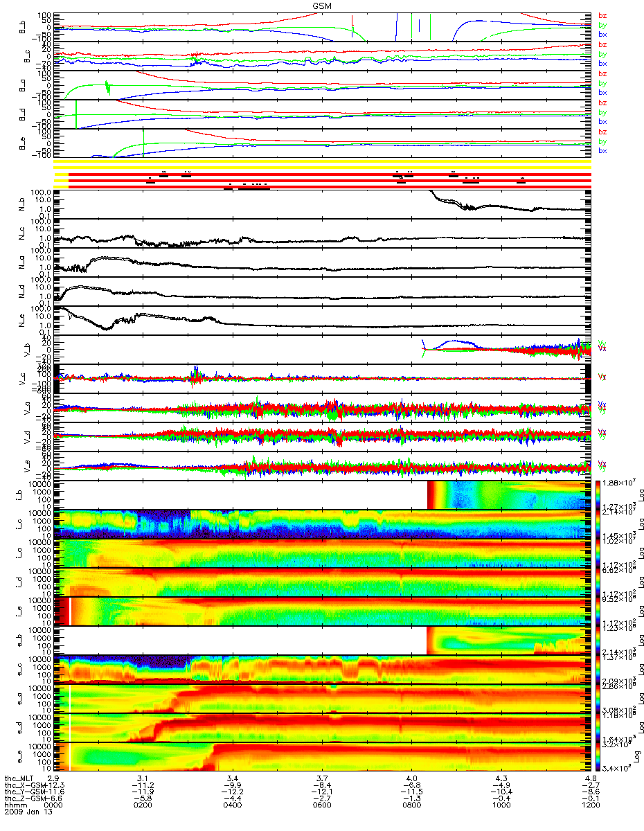Image resolution: width=644 pixels, height=831 pixels.
Task: Click the green by legend in B_b panel
Action: pyautogui.click(x=602, y=25)
